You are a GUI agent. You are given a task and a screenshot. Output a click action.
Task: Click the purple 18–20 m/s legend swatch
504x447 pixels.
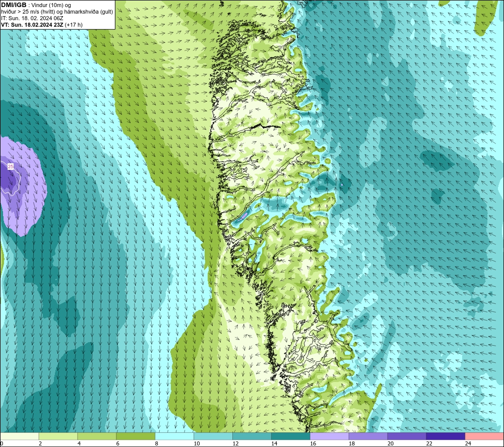(368, 436)
